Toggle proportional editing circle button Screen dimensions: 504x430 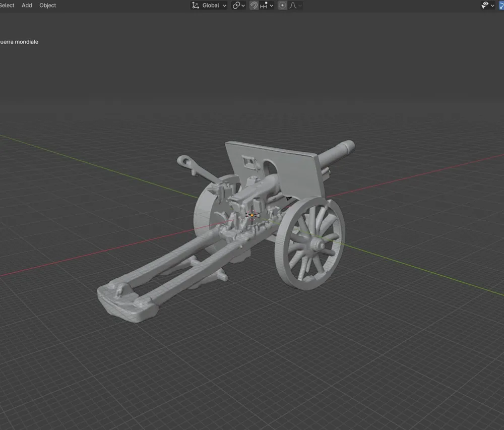pos(282,6)
